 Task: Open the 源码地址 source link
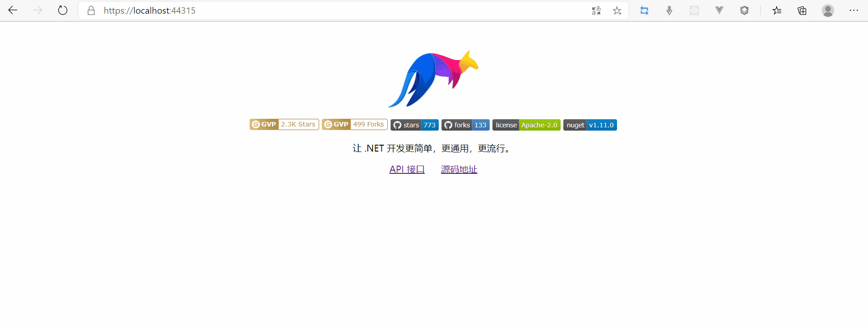459,169
